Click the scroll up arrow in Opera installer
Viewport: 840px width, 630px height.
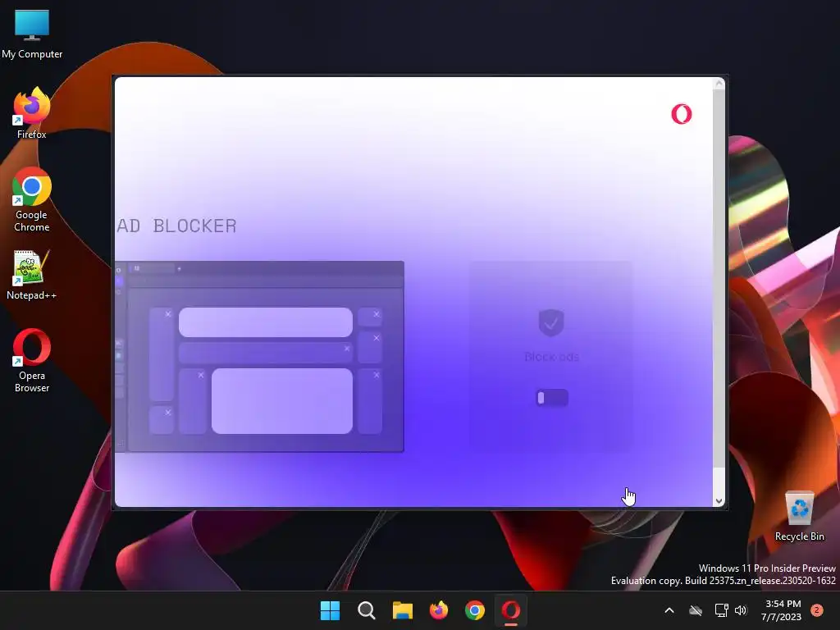[719, 84]
